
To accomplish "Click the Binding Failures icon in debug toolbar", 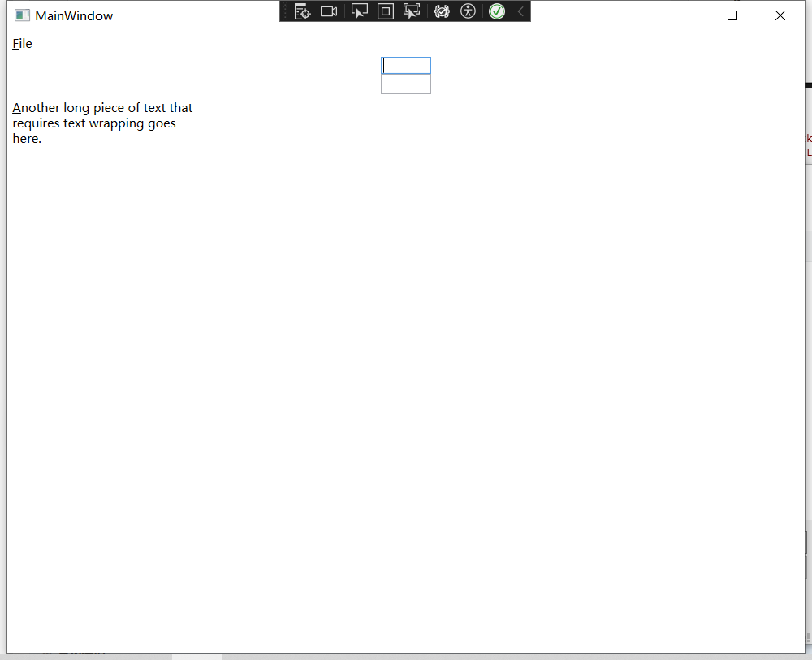I will 442,11.
